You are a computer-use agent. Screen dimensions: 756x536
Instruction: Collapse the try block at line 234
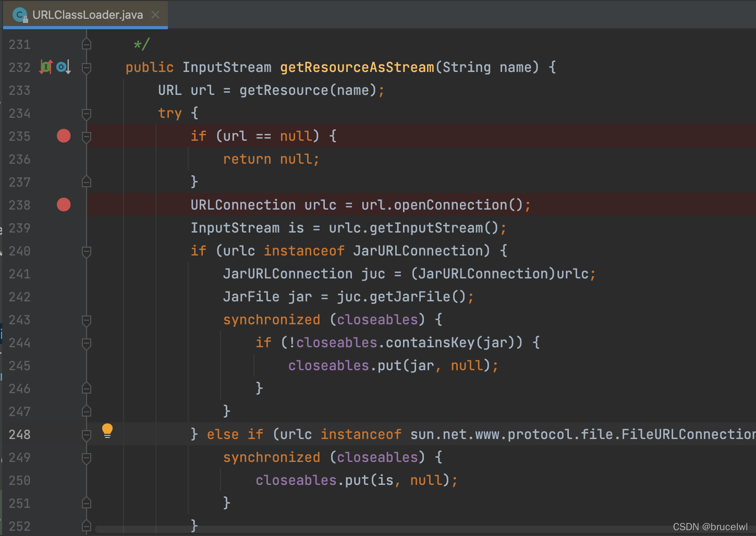(87, 114)
